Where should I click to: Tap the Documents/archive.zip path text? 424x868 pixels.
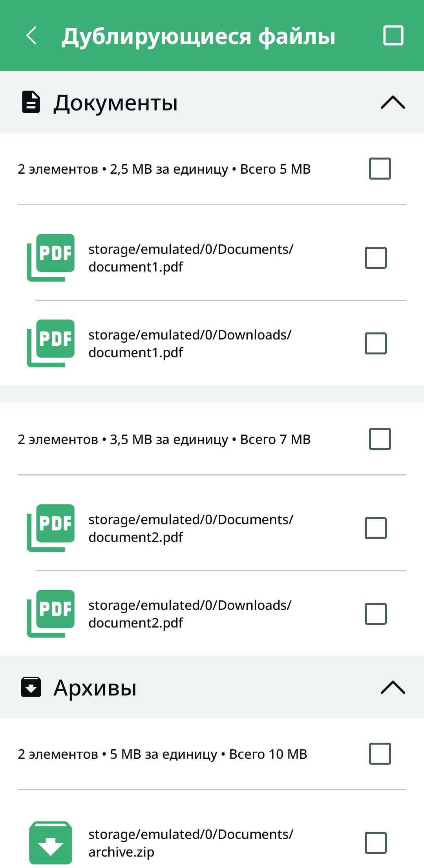pos(191,842)
